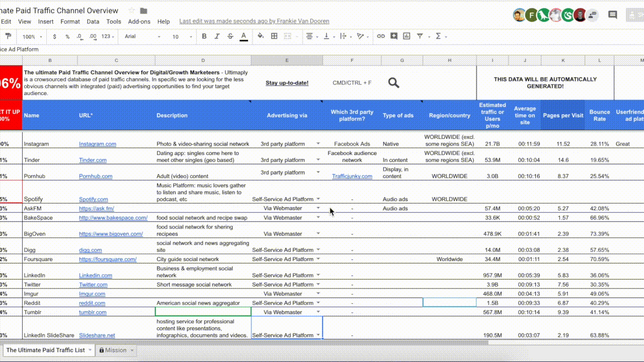Screen dimensions: 644x362
Task: Open the horizontal align dropdown
Action: point(311,36)
